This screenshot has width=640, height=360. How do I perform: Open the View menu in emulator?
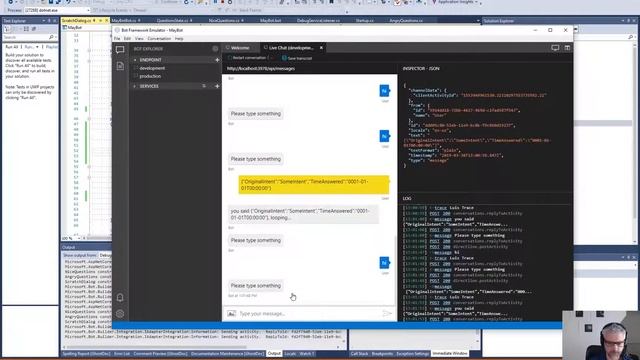(x=139, y=38)
